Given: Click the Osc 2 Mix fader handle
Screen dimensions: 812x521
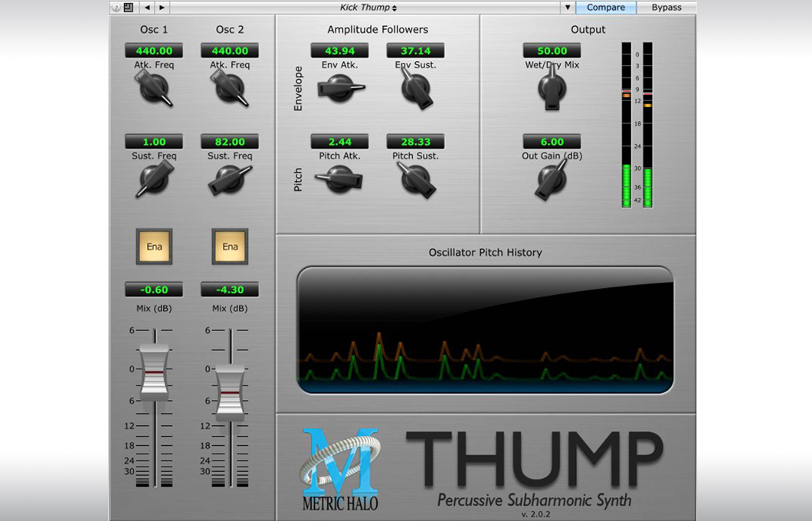Looking at the screenshot, I should pos(230,393).
